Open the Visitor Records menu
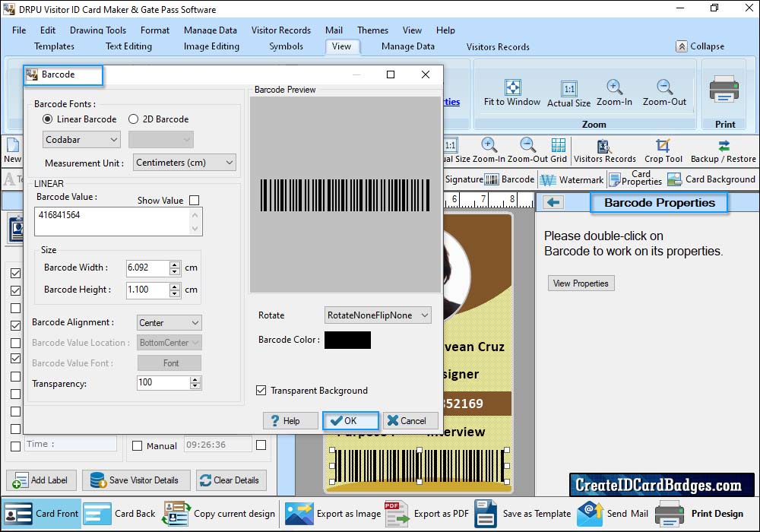 click(281, 30)
